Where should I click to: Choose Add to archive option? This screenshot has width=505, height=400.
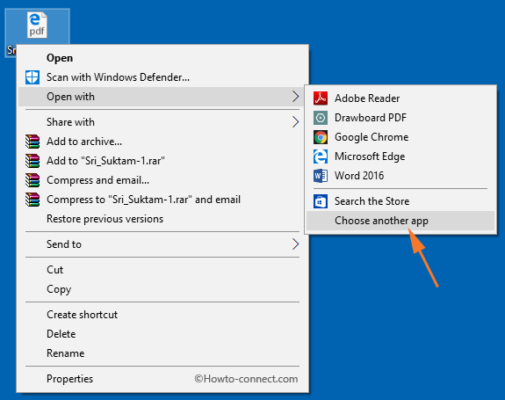(162, 141)
